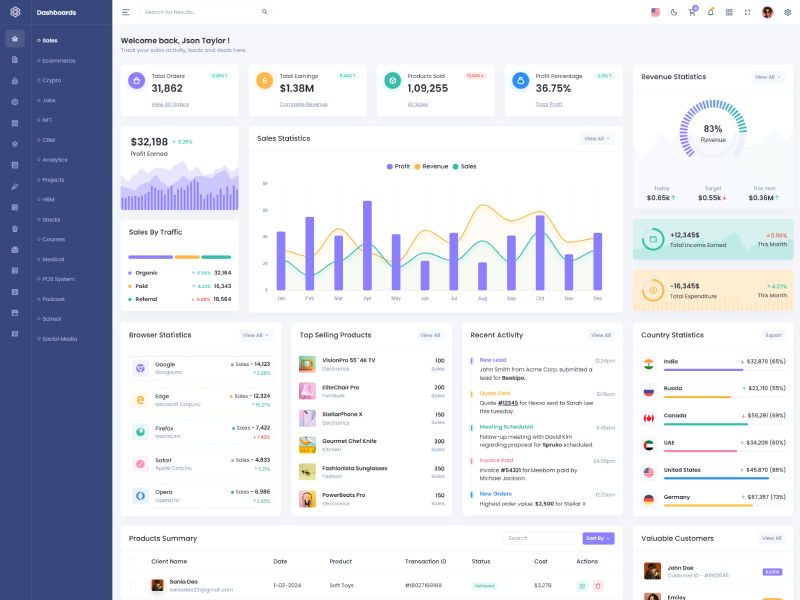Open the shopping cart icon in header
This screenshot has width=800, height=600.
click(691, 12)
